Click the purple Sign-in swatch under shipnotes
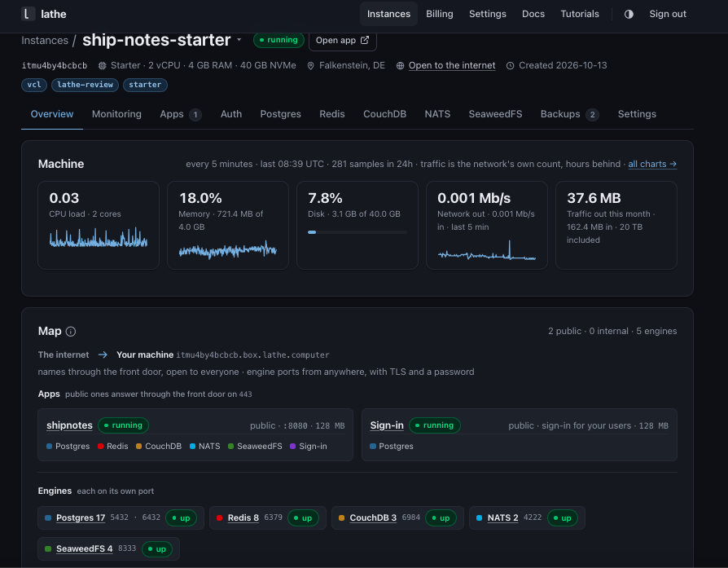 click(293, 447)
